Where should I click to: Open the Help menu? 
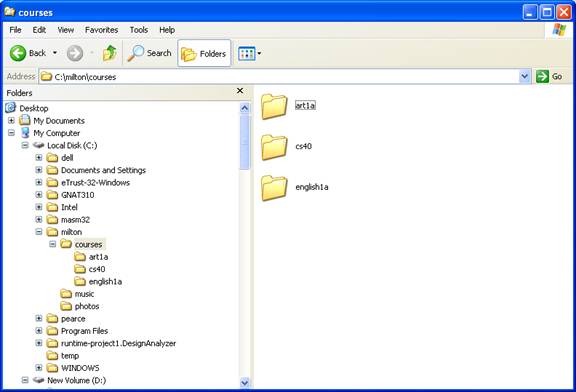pyautogui.click(x=167, y=30)
